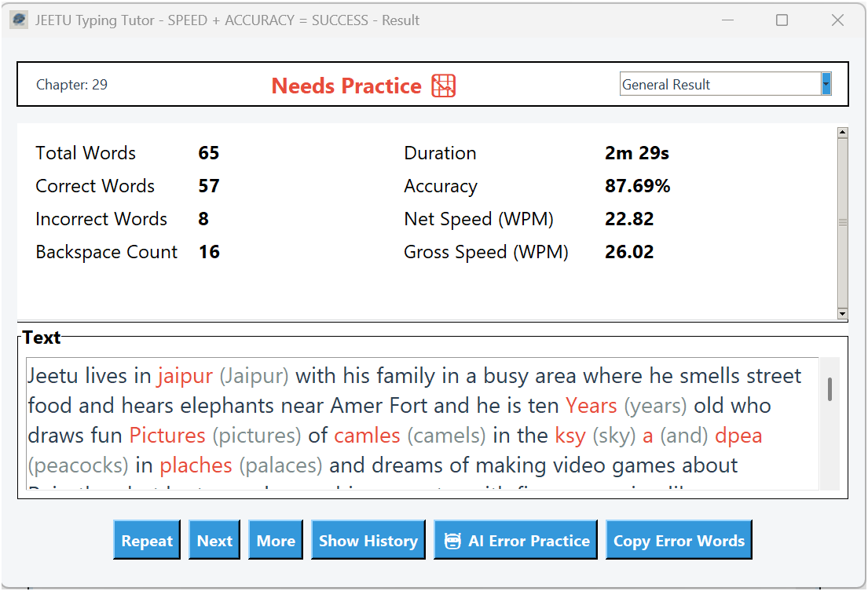Click the red word ksy in the passage
The image size is (868, 591).
[x=571, y=435]
